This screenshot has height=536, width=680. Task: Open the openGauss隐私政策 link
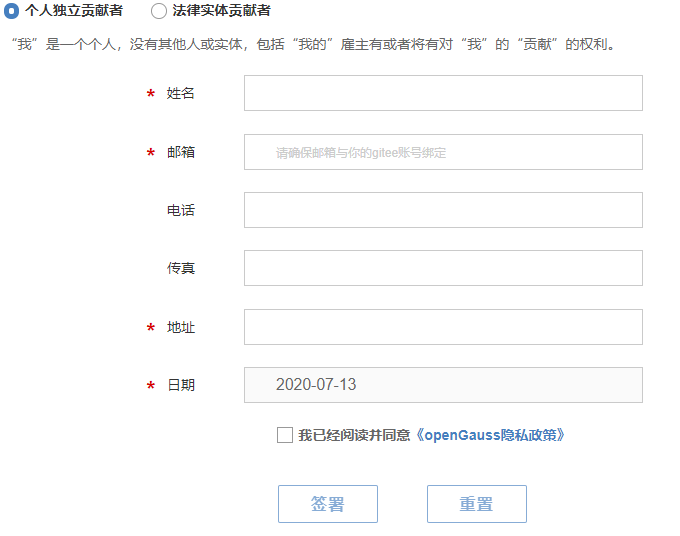click(490, 435)
